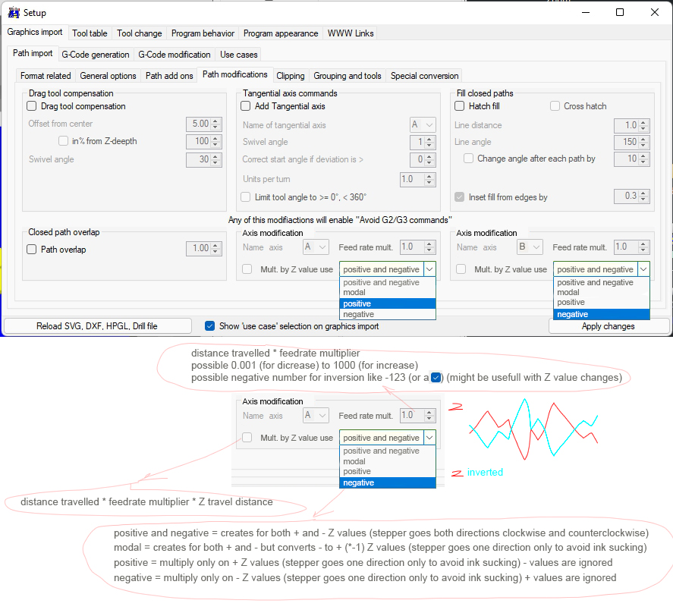Image resolution: width=673 pixels, height=616 pixels.
Task: Select 'modal' in the left dropdown list
Action: [388, 292]
